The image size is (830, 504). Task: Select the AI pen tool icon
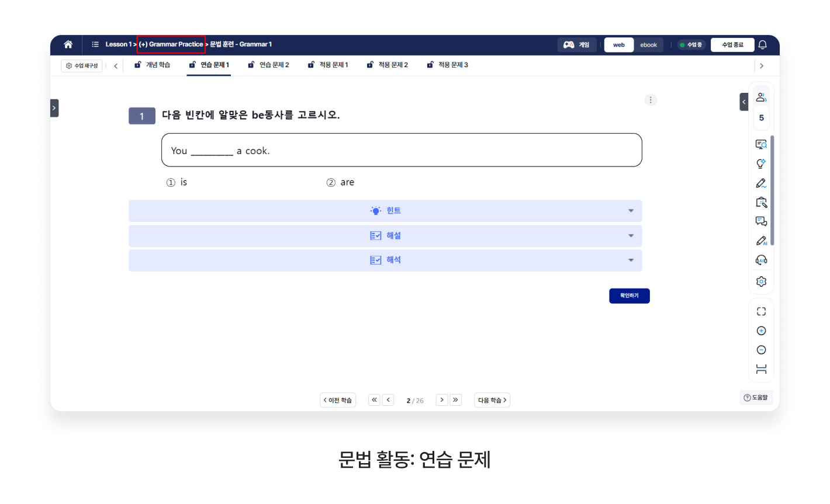[x=761, y=241]
